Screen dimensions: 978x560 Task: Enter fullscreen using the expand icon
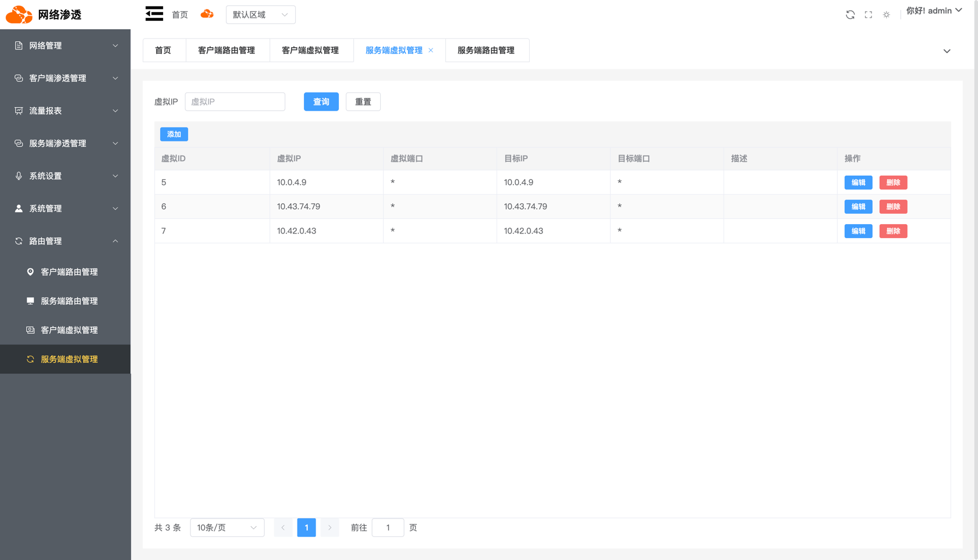868,15
